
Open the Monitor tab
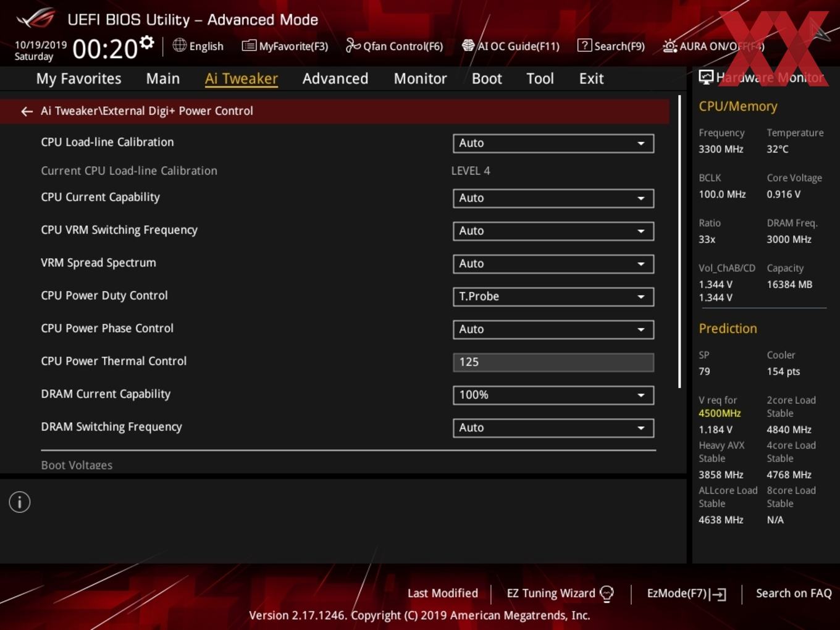click(420, 78)
